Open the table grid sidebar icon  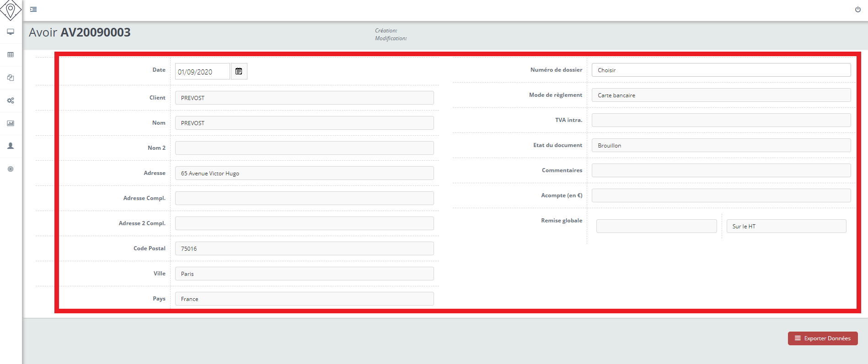[11, 55]
